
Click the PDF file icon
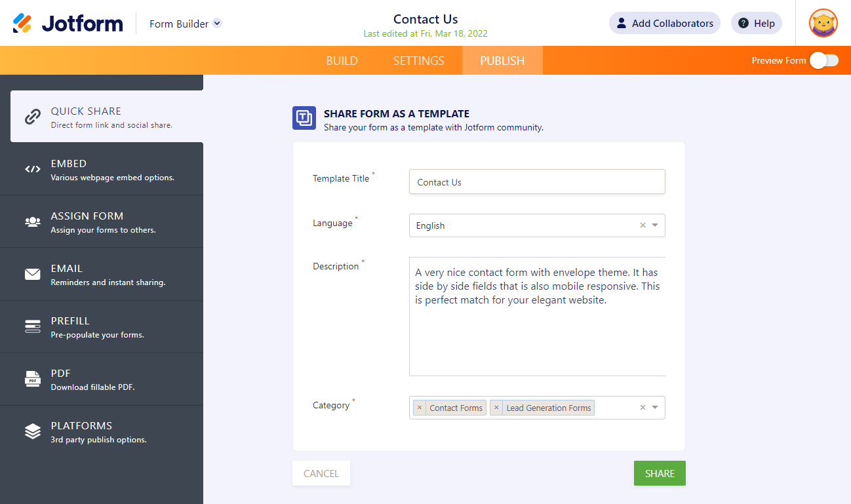point(33,379)
